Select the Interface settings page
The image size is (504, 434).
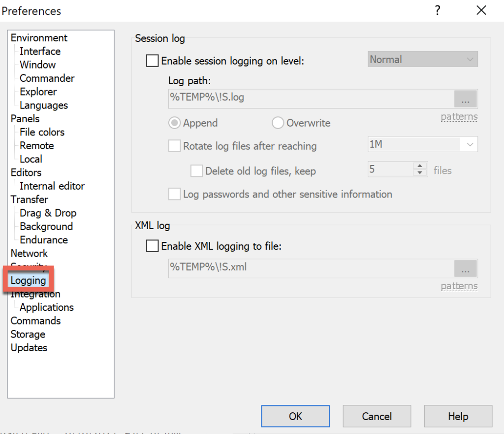point(40,51)
